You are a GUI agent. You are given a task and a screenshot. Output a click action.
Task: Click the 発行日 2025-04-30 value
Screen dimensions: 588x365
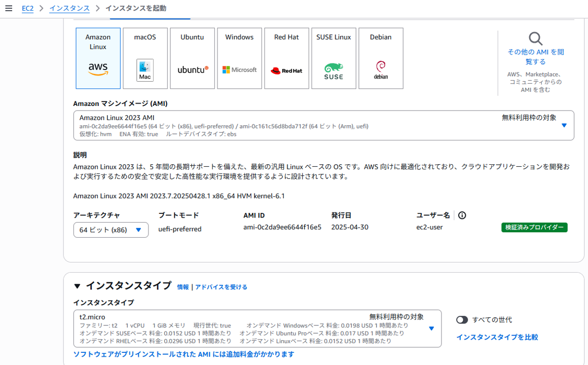[x=350, y=227]
